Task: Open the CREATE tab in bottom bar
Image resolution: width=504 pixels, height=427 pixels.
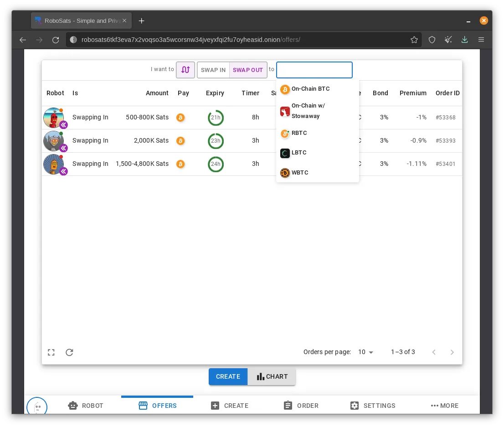Action: click(x=230, y=406)
